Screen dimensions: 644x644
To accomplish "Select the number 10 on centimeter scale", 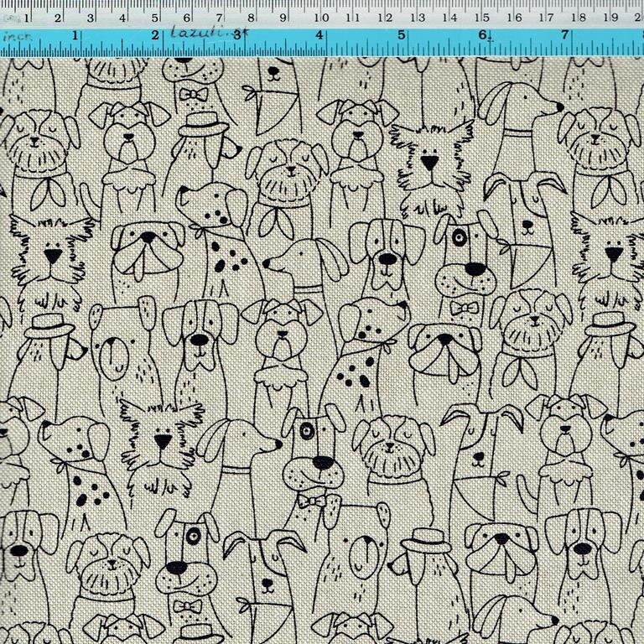I will (322, 18).
